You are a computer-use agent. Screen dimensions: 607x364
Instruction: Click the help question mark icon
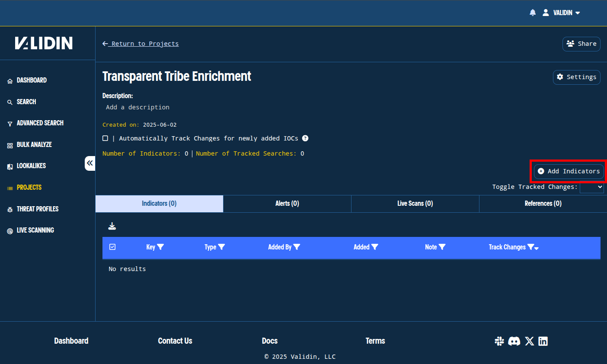tap(305, 138)
